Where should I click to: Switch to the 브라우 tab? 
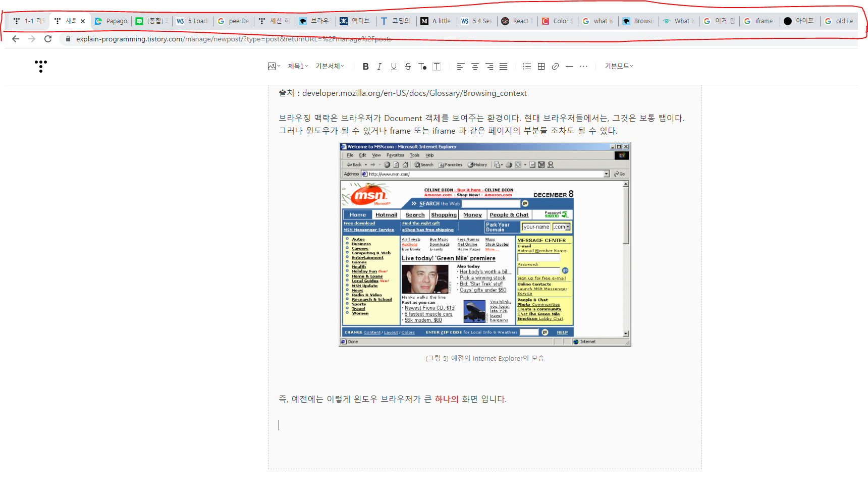[315, 21]
